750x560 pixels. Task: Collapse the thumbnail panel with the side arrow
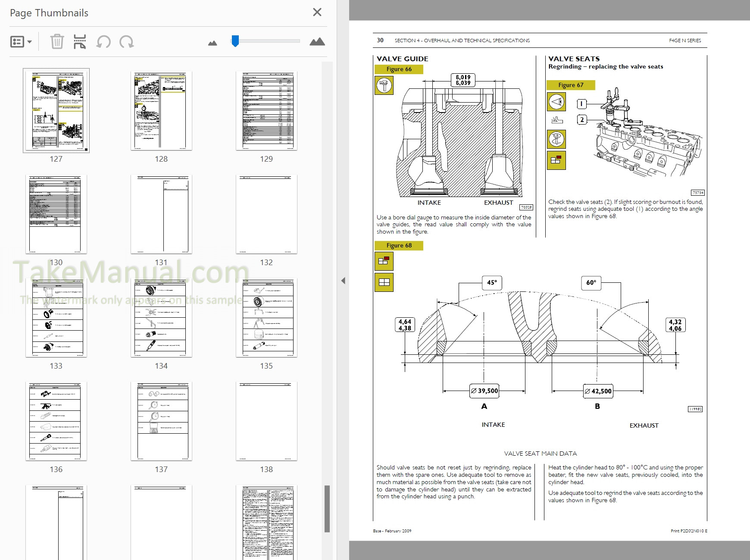pyautogui.click(x=343, y=280)
